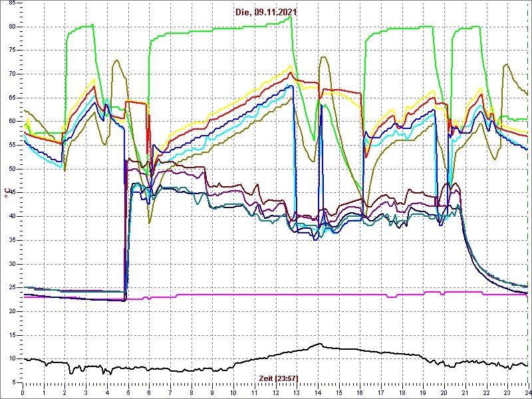532x399 pixels.
Task: Click the 25 value on y-axis
Action: (x=11, y=288)
